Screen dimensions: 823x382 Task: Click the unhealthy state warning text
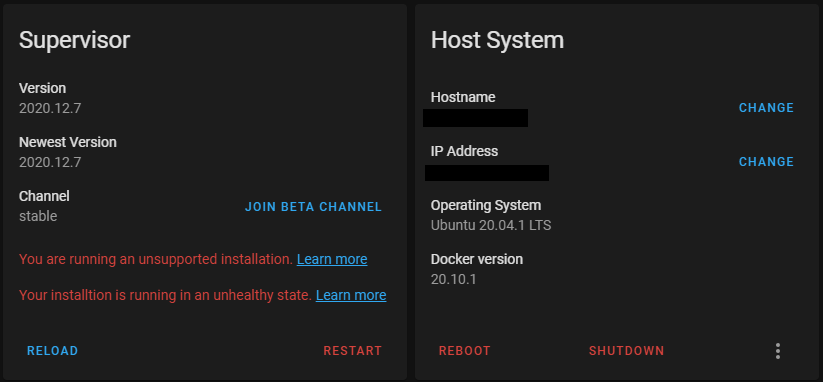(165, 295)
